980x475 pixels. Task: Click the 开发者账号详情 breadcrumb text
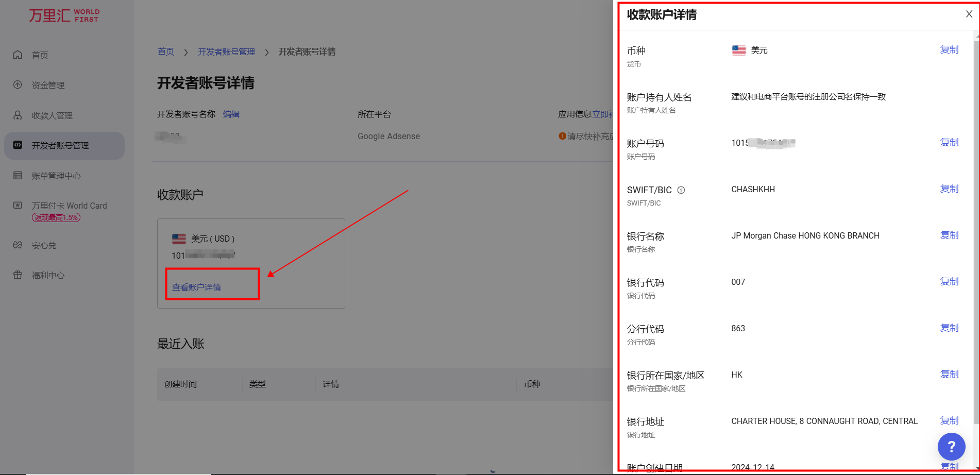(307, 52)
